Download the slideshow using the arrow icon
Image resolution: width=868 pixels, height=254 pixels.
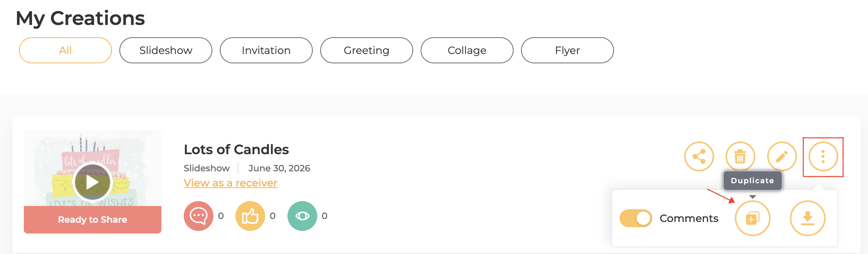tap(808, 218)
